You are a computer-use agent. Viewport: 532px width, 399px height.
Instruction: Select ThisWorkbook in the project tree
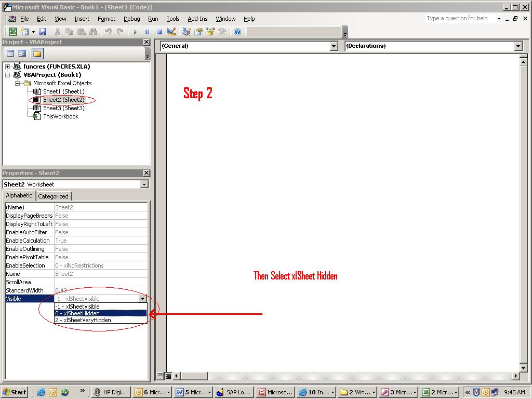(x=61, y=116)
